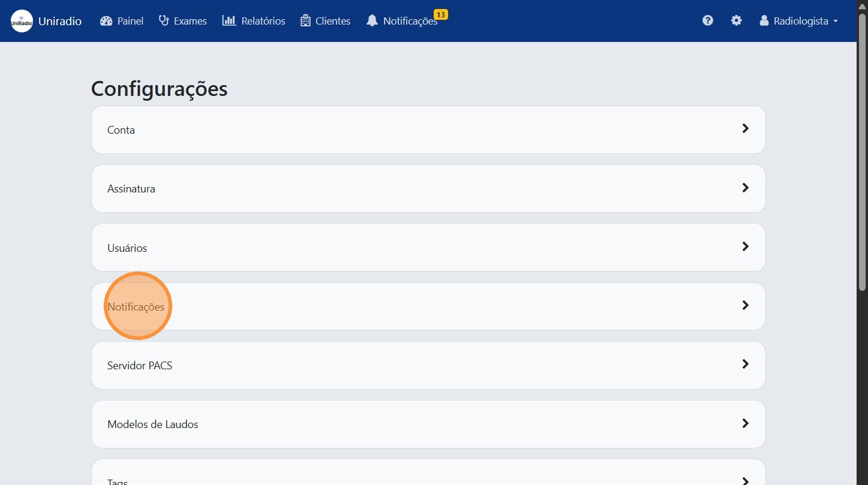This screenshot has height=485, width=868.
Task: Expand the Usuários row chevron
Action: click(x=745, y=246)
